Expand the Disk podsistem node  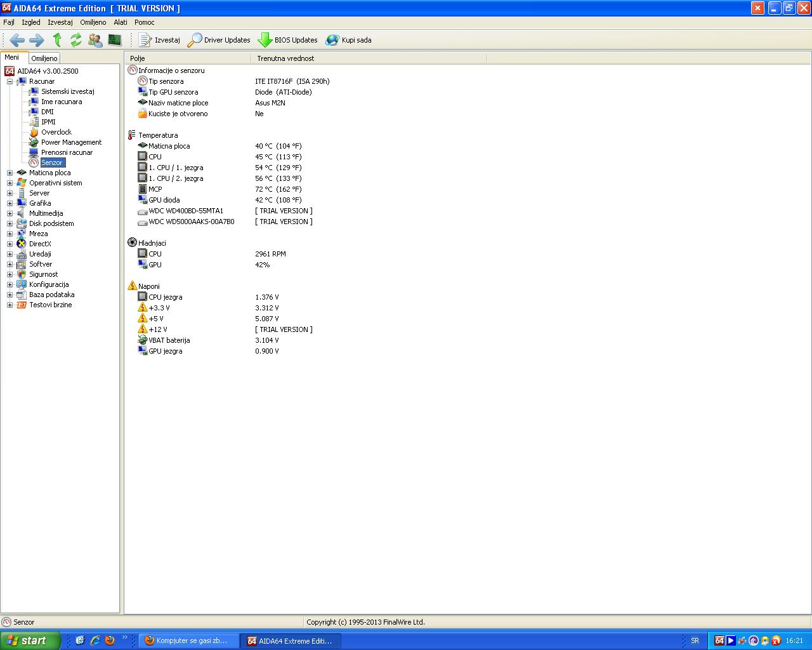pos(10,223)
